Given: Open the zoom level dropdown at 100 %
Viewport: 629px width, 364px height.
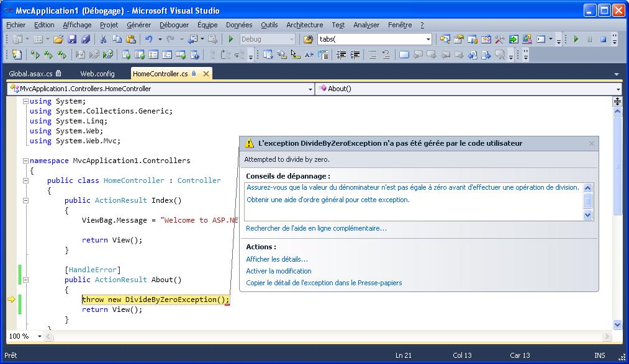Looking at the screenshot, I should [39, 336].
